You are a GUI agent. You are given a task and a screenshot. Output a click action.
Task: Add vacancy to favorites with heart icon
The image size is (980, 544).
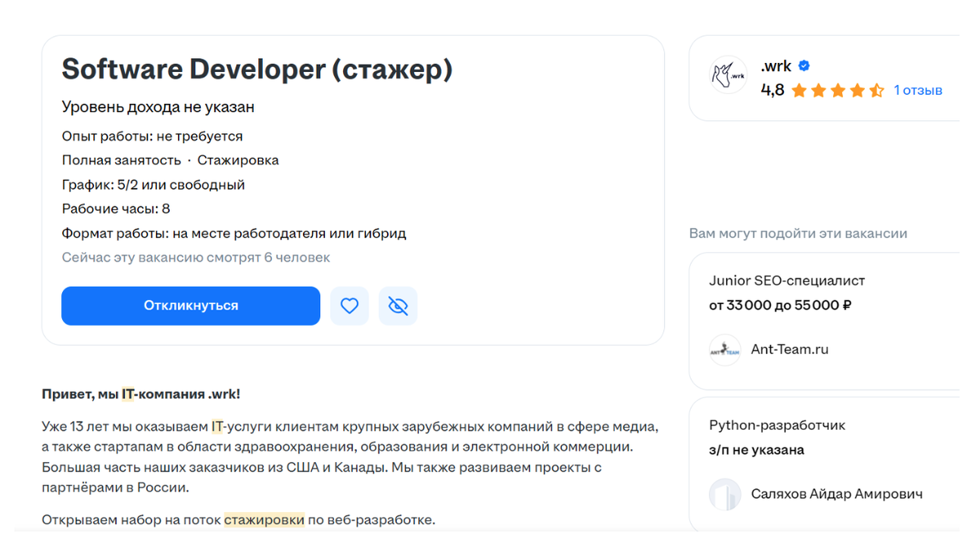click(x=350, y=305)
